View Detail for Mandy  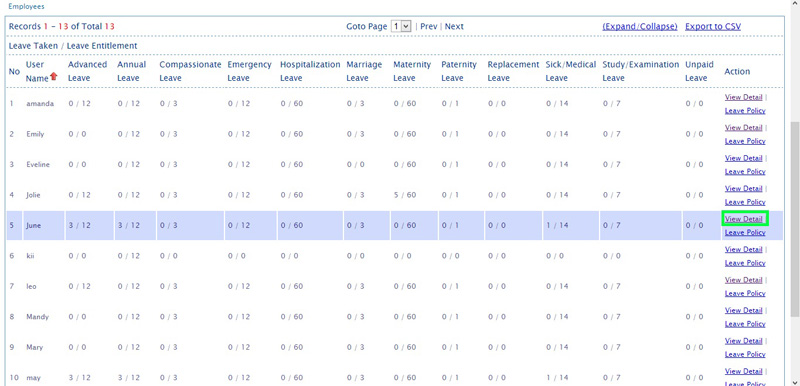[x=743, y=311]
